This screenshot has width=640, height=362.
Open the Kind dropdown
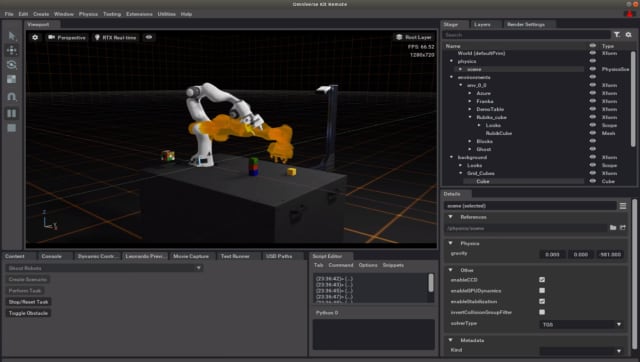[582, 351]
